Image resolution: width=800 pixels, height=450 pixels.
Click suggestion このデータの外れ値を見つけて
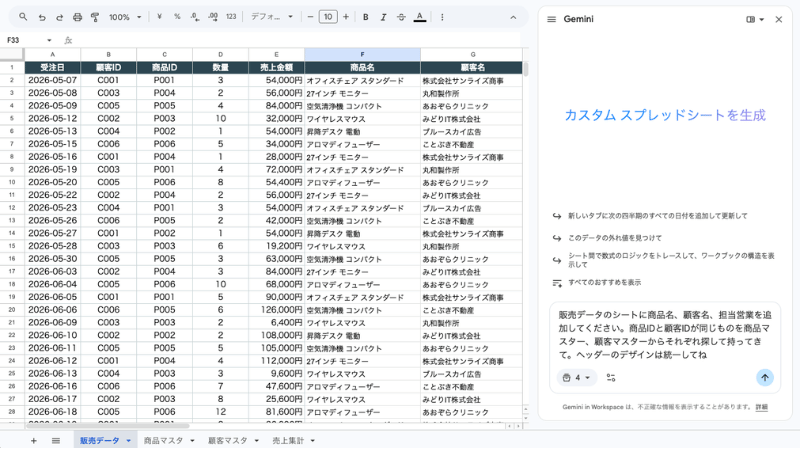[x=615, y=238]
